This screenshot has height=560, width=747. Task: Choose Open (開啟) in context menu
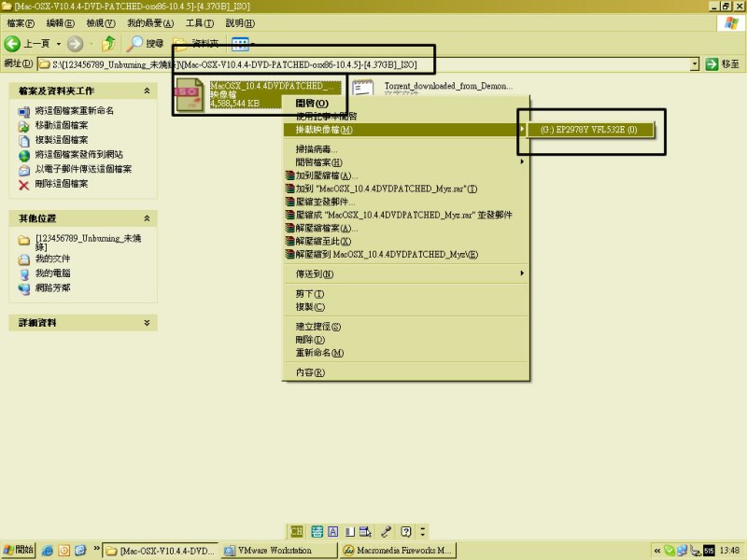(x=406, y=104)
